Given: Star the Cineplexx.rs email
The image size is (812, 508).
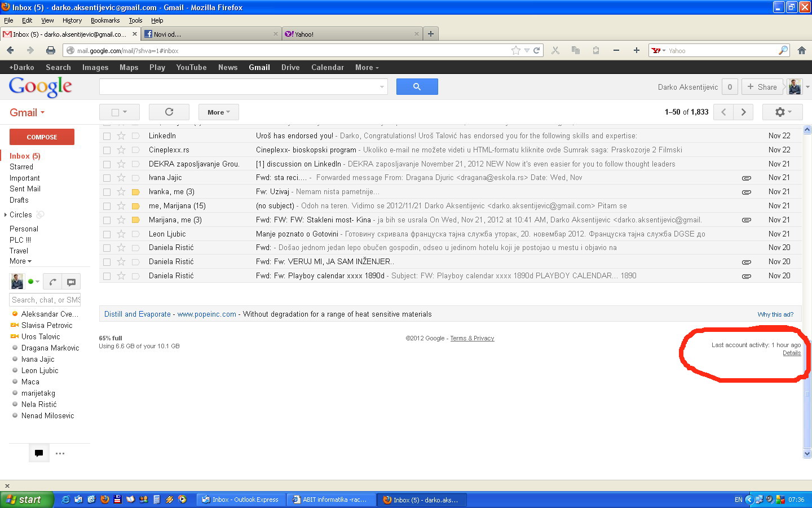Looking at the screenshot, I should [x=121, y=150].
